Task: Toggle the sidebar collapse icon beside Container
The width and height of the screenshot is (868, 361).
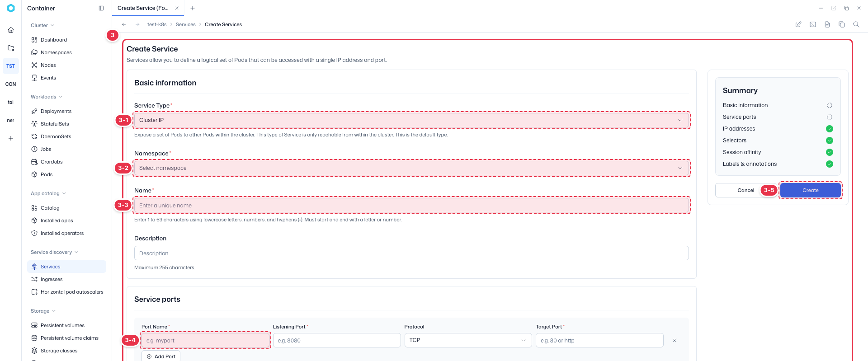Action: pyautogui.click(x=101, y=8)
